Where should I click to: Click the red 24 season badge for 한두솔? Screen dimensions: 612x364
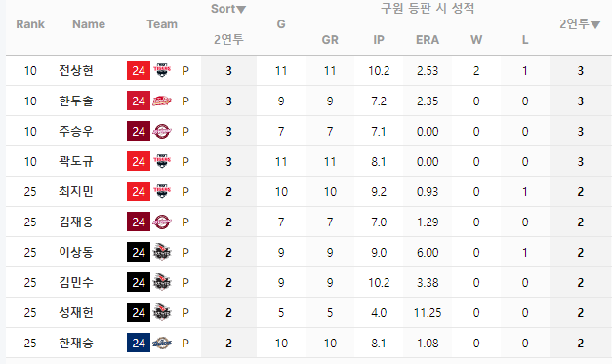tap(139, 101)
